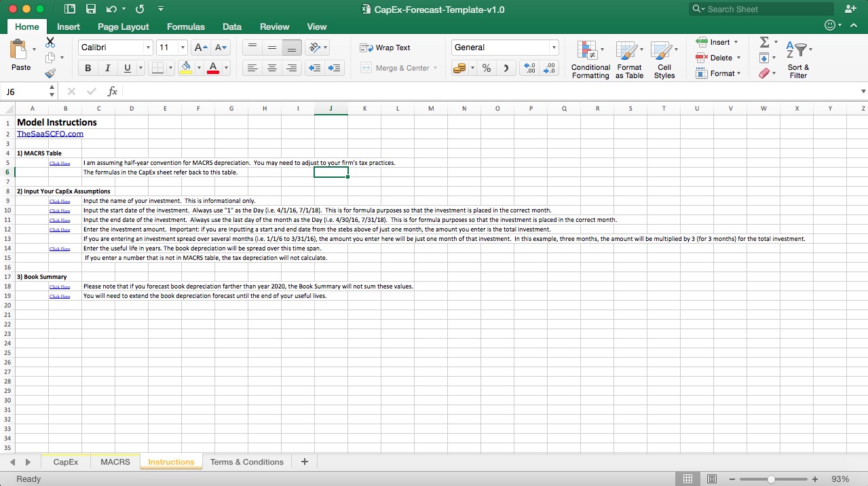Decrease indent level
Screen dimensions: 868x486
pyautogui.click(x=314, y=68)
